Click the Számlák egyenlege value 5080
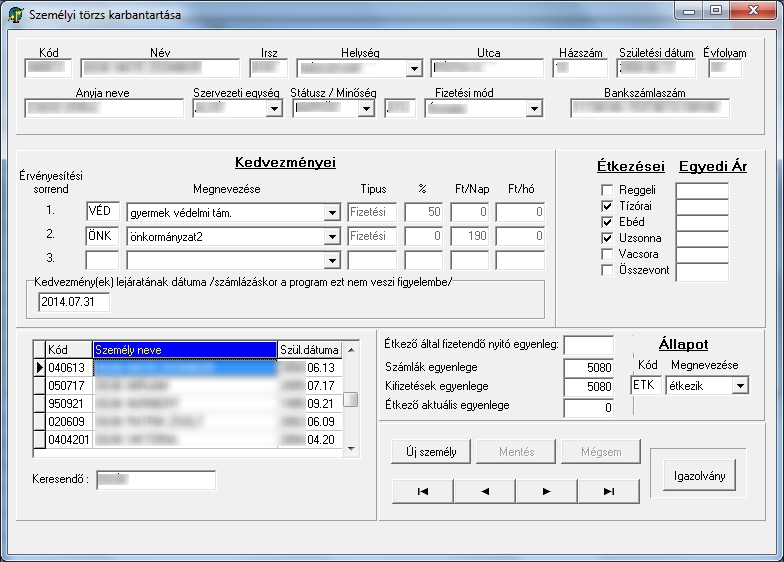The image size is (784, 562). (588, 368)
